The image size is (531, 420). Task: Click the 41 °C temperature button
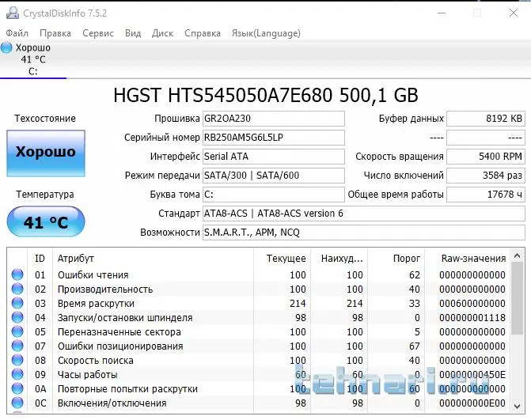46,221
